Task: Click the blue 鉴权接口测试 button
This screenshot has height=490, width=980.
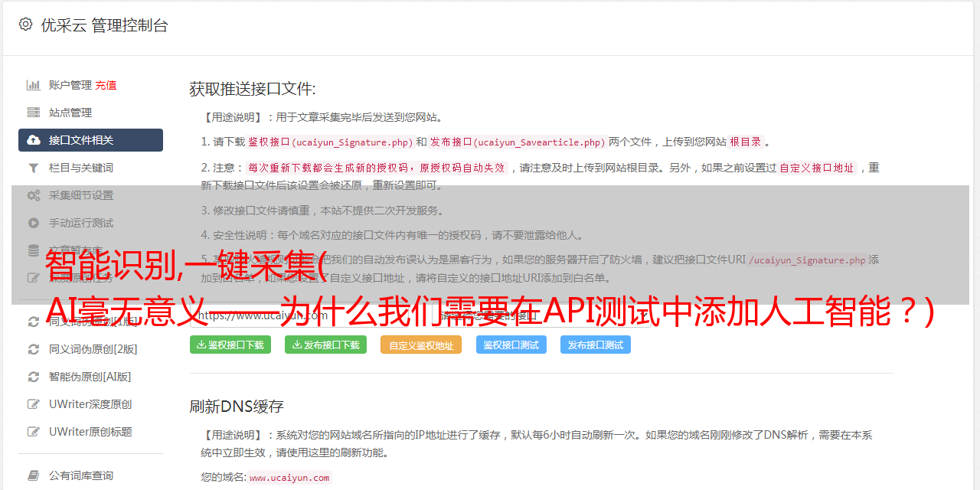Action: tap(511, 345)
